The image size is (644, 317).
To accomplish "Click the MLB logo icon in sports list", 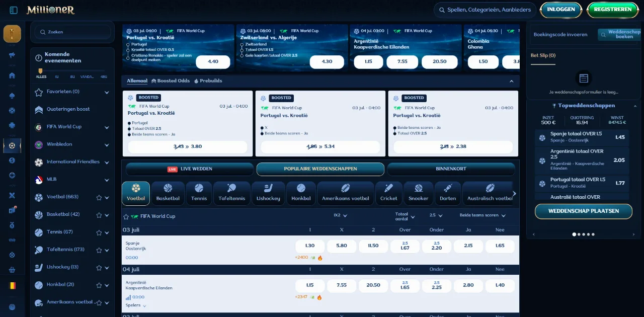I will click(39, 180).
